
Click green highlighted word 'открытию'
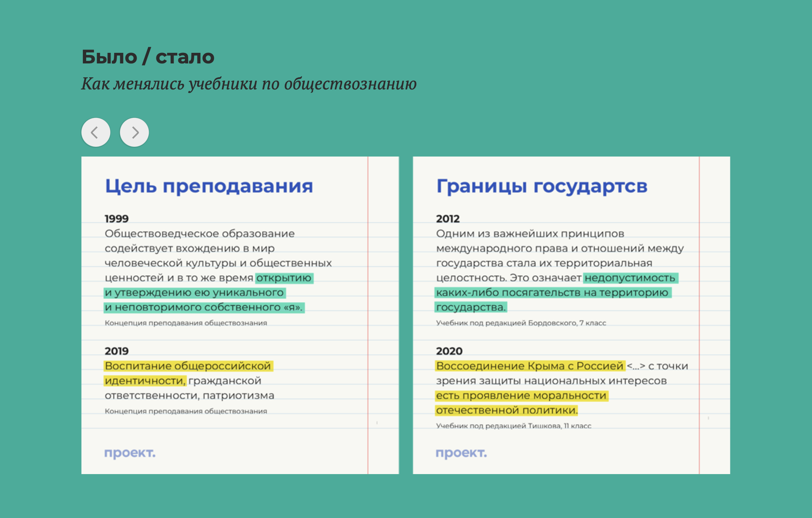click(x=284, y=278)
